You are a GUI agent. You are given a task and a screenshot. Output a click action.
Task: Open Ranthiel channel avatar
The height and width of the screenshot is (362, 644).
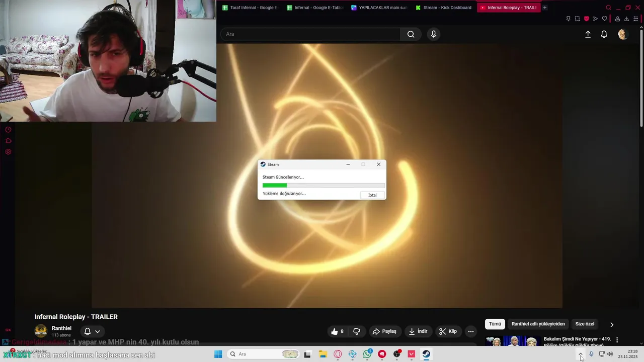pos(41,331)
